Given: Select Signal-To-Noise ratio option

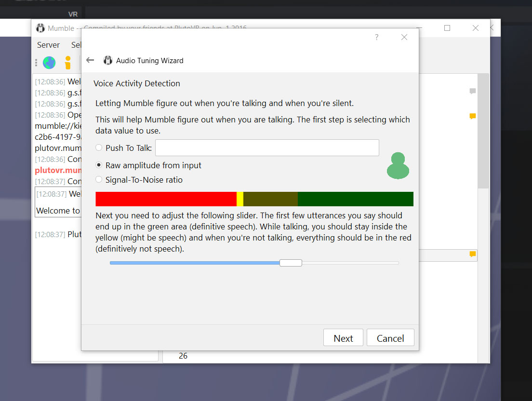Looking at the screenshot, I should [x=99, y=179].
